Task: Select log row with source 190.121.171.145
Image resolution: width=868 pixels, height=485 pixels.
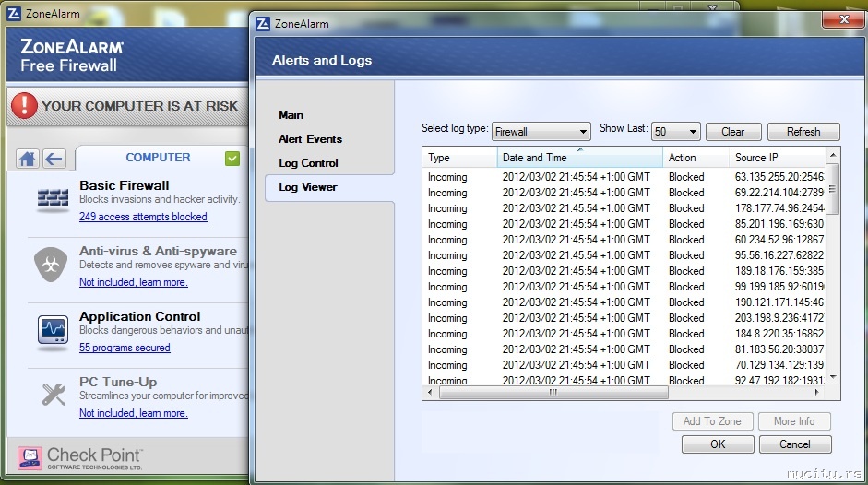Action: 624,302
